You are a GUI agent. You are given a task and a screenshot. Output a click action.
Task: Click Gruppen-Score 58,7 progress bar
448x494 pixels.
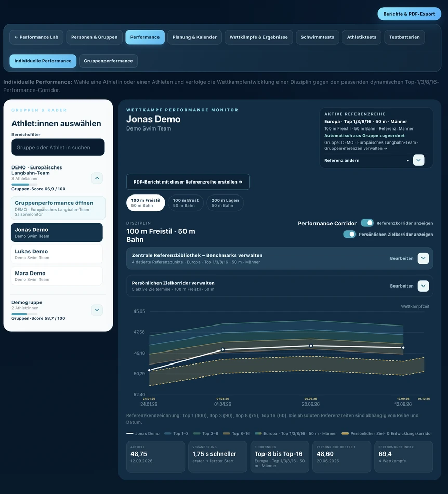pyautogui.click(x=24, y=314)
